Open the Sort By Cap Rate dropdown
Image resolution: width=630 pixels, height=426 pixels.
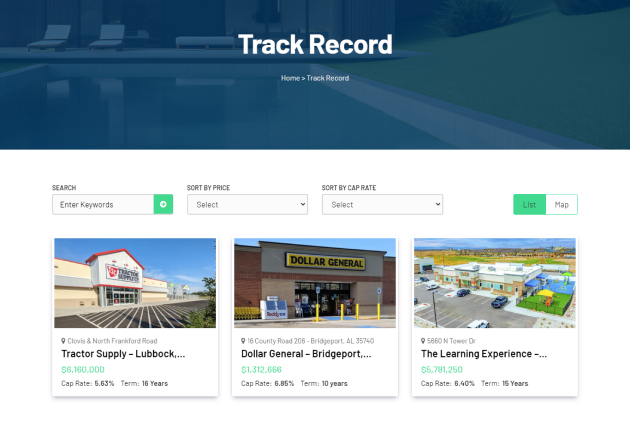[382, 204]
